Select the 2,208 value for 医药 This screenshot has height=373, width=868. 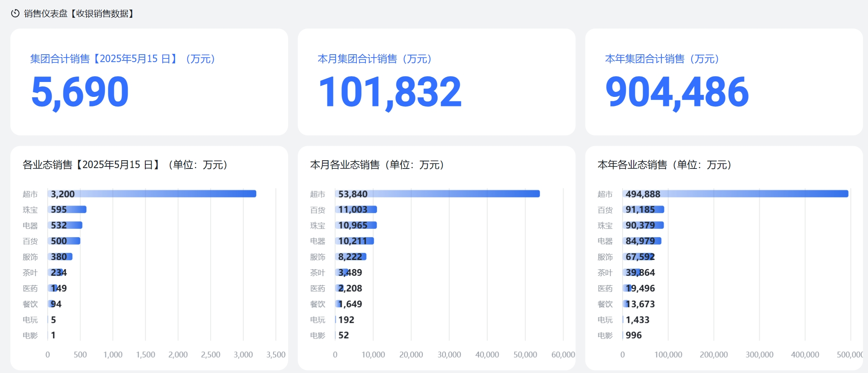pos(350,288)
